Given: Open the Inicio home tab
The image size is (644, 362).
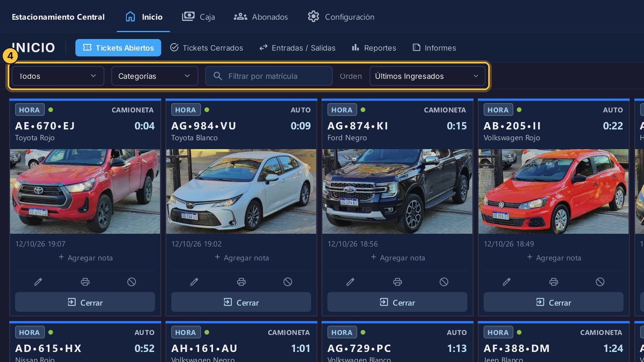Looking at the screenshot, I should pos(143,17).
